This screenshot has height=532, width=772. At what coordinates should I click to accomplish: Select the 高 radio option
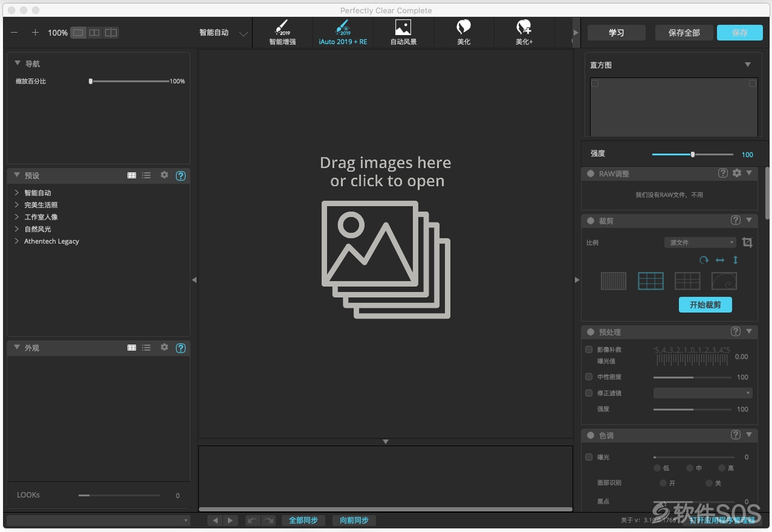coord(722,468)
